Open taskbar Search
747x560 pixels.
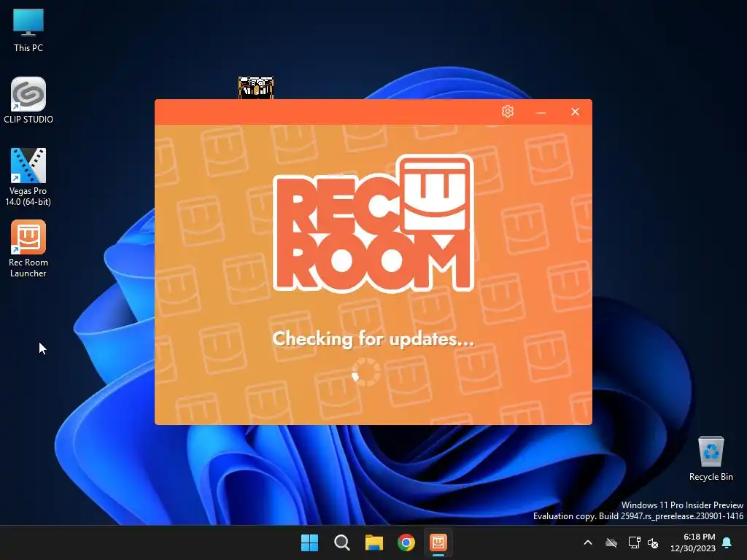(341, 542)
